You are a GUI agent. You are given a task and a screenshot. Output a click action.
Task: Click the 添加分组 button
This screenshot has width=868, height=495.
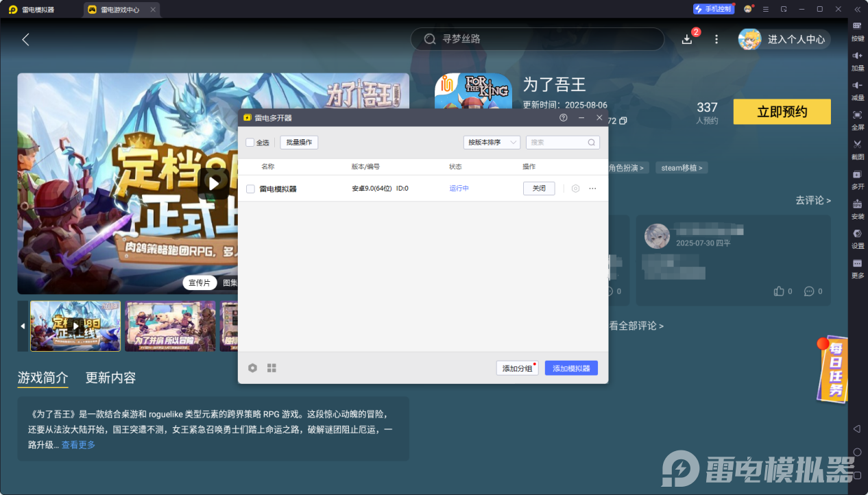pos(518,368)
